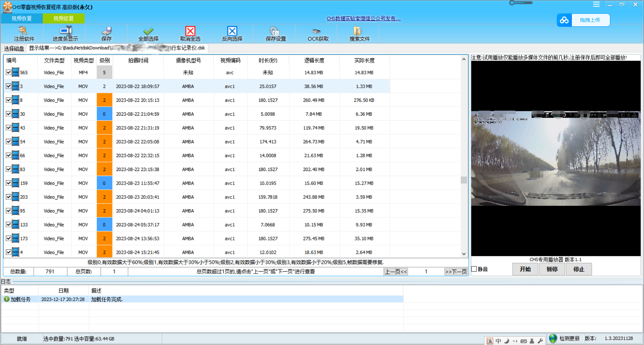The width and height of the screenshot is (644, 345).
Task: Click the 搜索文件 search file icon
Action: point(358,31)
